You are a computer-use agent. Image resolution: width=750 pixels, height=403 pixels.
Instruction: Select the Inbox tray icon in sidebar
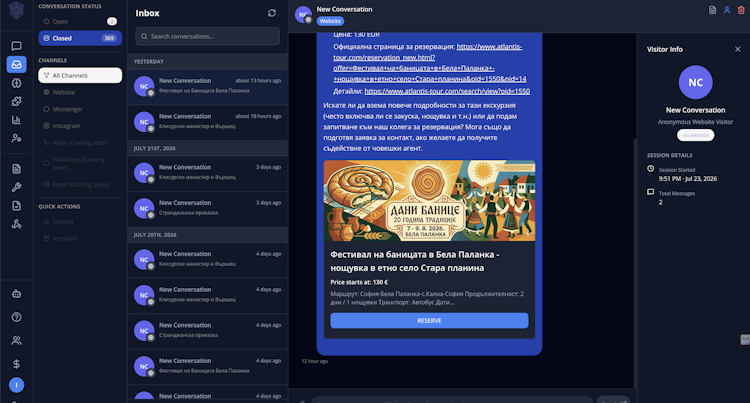click(x=16, y=65)
